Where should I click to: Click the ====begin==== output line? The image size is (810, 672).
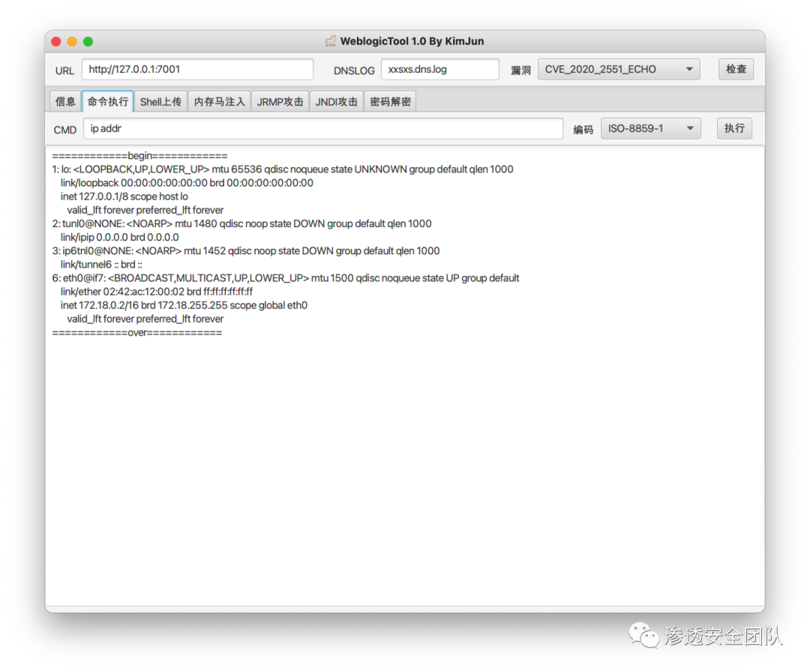[x=140, y=156]
